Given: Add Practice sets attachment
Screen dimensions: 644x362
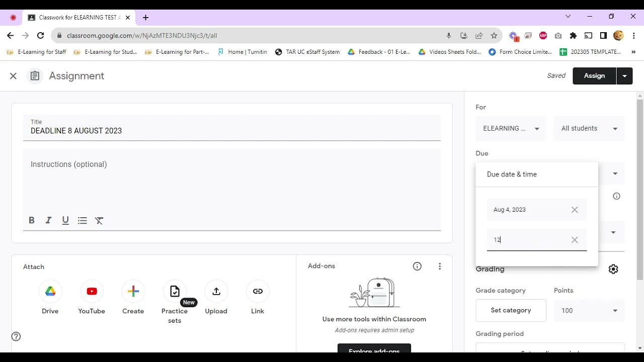Looking at the screenshot, I should pos(175,291).
